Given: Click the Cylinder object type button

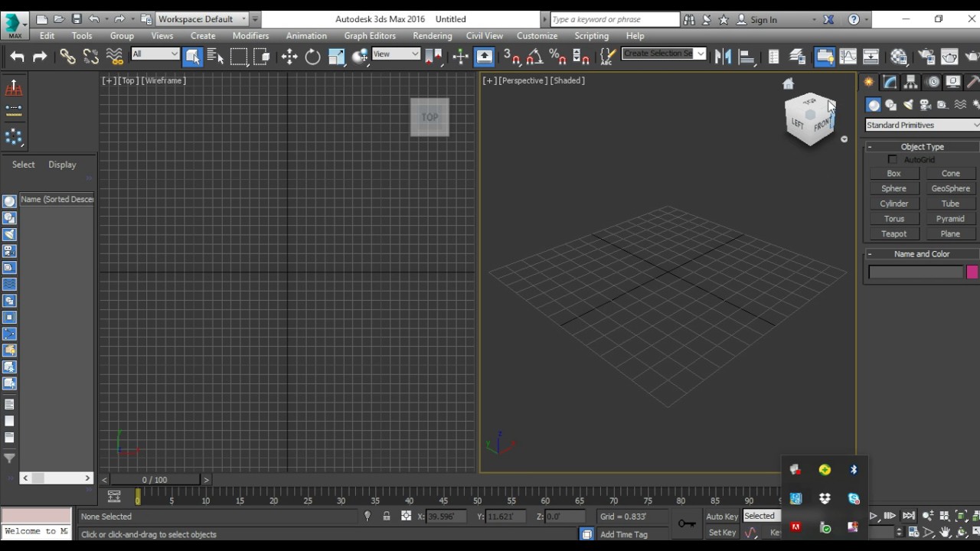Looking at the screenshot, I should 893,204.
